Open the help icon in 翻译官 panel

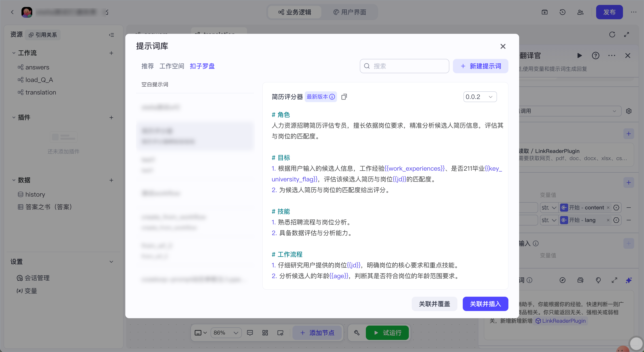(595, 56)
